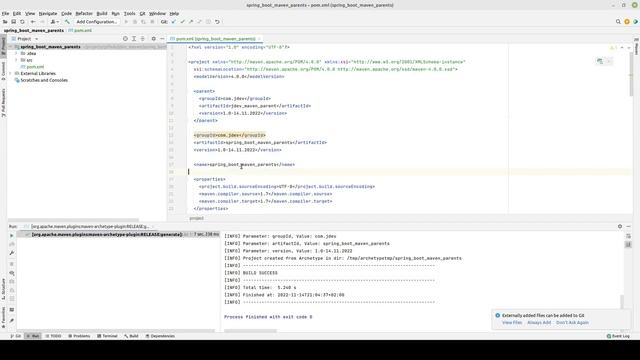Click Add Configuration button

pos(97,22)
